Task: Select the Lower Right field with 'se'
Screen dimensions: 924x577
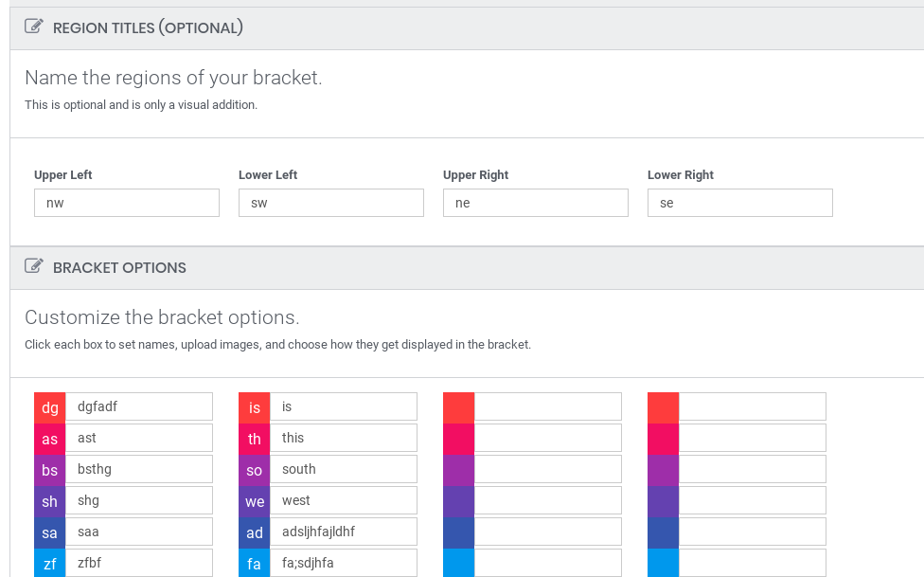Action: pos(740,203)
